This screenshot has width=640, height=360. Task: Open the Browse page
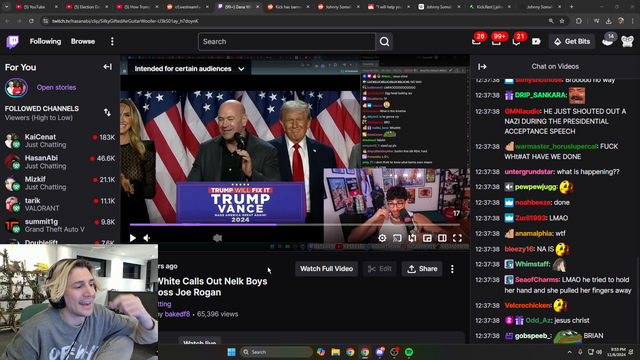[x=83, y=41]
